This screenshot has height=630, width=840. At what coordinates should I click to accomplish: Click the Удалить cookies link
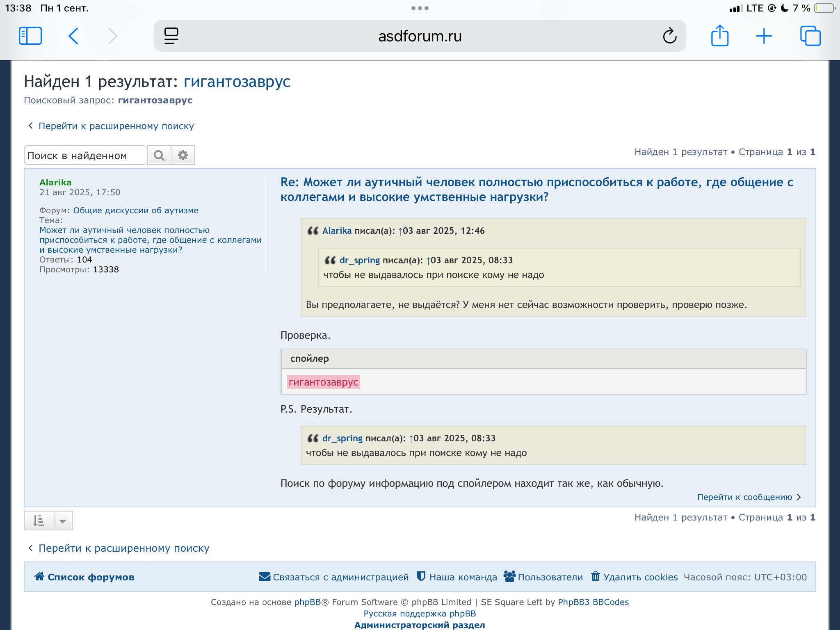tap(640, 577)
